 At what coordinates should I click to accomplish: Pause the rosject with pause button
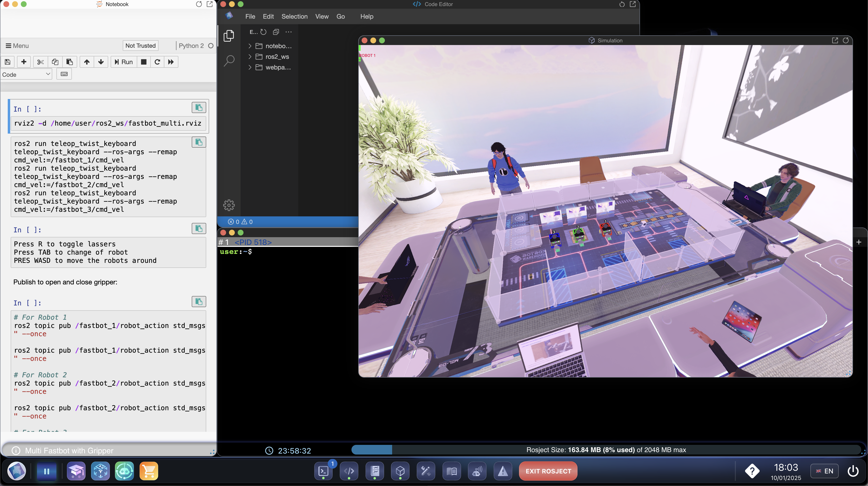(46, 471)
